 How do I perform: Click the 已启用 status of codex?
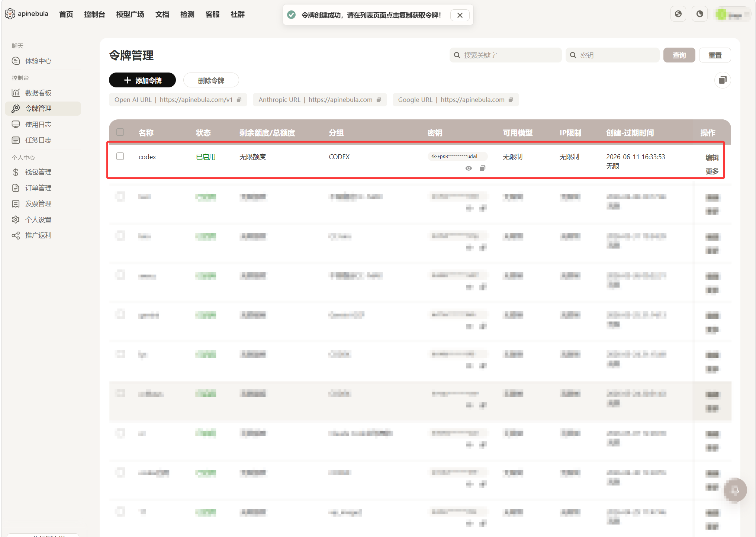[x=206, y=157]
